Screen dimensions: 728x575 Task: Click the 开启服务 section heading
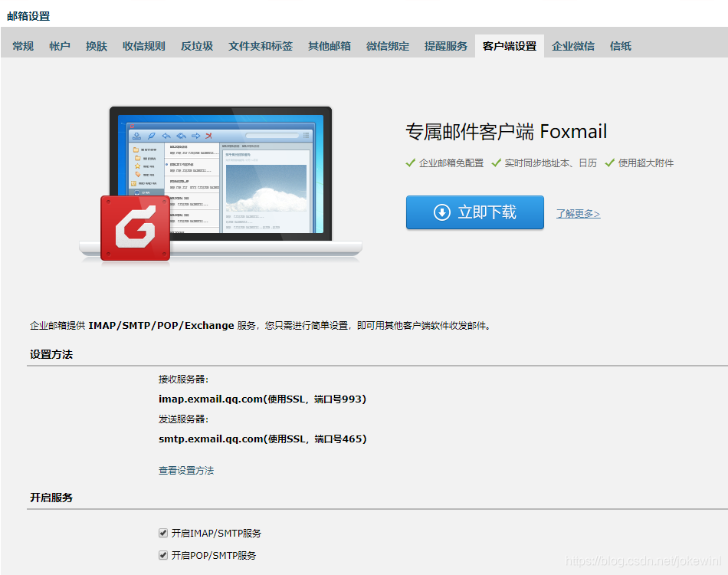(x=51, y=498)
